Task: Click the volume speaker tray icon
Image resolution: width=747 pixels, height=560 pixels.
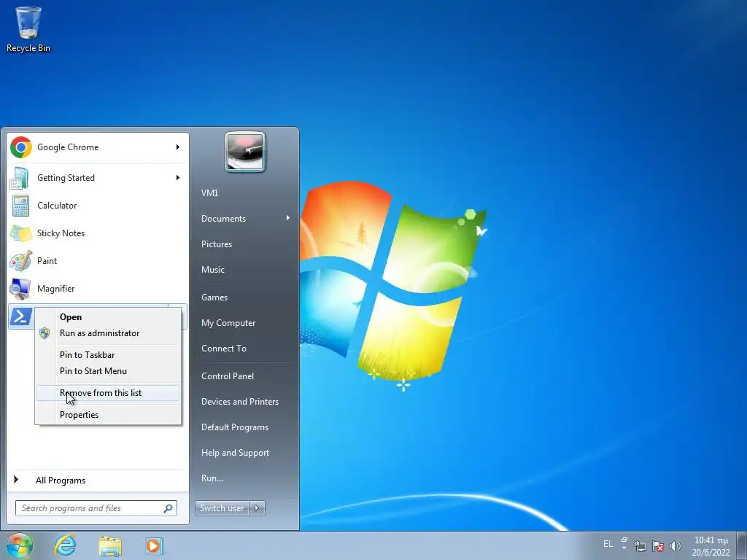Action: (x=675, y=546)
